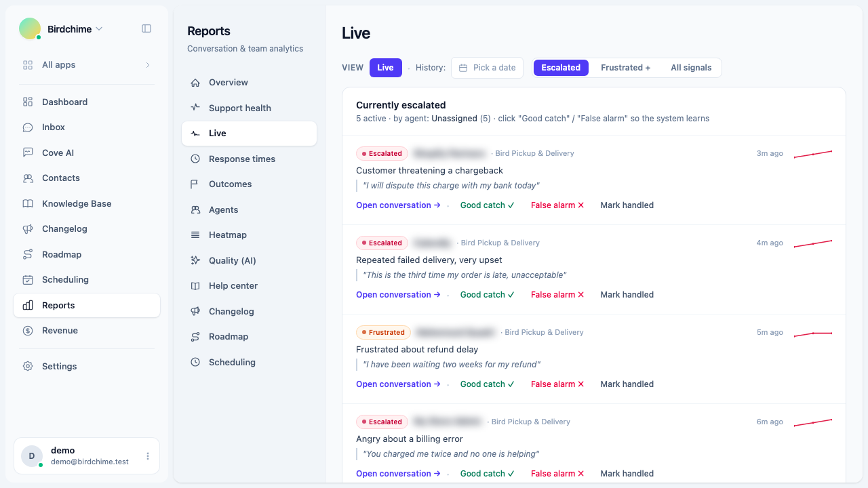This screenshot has height=488, width=868.
Task: Click the Agents icon in Reports menu
Action: pyautogui.click(x=195, y=209)
